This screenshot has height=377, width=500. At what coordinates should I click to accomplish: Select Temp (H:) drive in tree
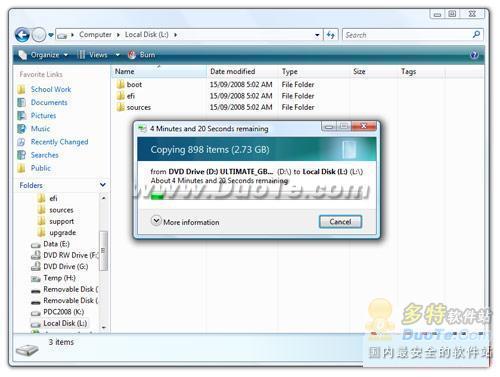coord(59,278)
